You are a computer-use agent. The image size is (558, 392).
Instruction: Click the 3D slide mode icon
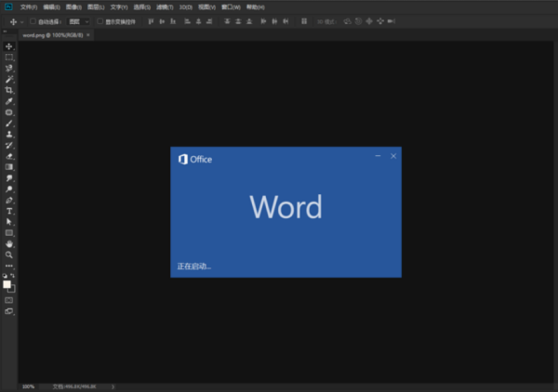(380, 21)
